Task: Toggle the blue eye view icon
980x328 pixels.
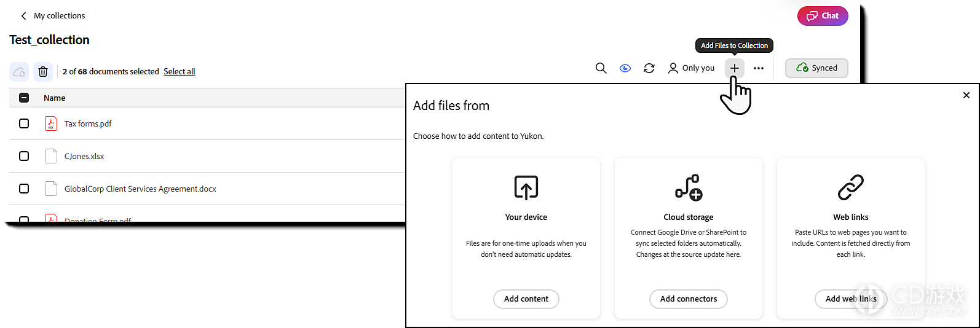Action: (625, 68)
